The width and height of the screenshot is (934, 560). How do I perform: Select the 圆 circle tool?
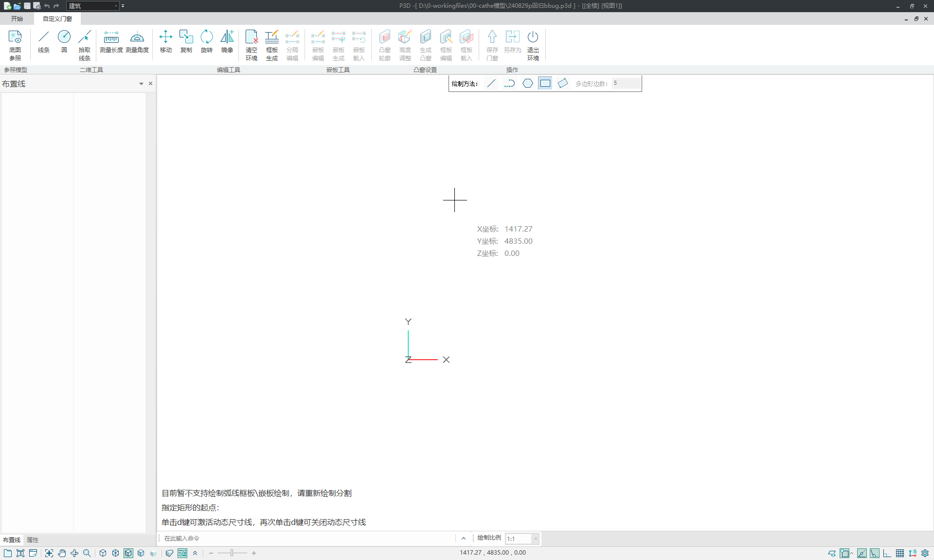(x=64, y=41)
